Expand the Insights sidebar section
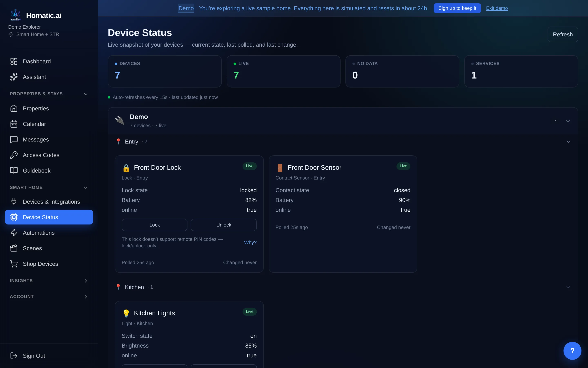The image size is (588, 368). pos(86,281)
